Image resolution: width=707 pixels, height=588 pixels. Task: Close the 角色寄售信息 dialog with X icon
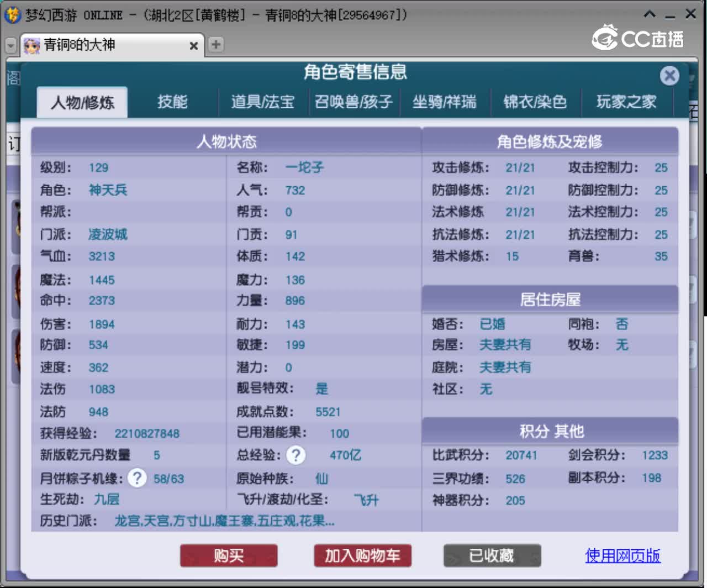[x=669, y=75]
